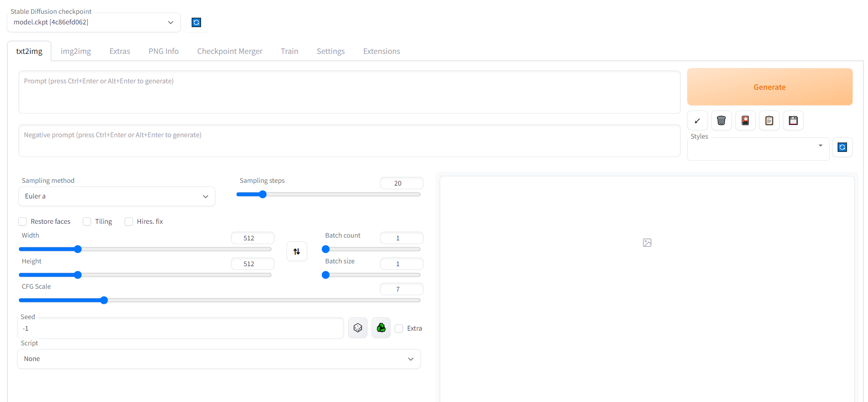Open the Settings tab

click(x=331, y=51)
